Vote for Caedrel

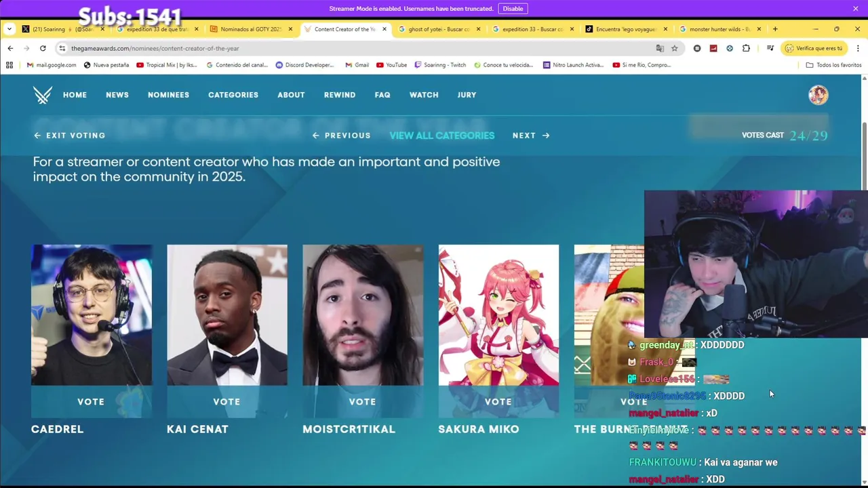click(x=91, y=402)
